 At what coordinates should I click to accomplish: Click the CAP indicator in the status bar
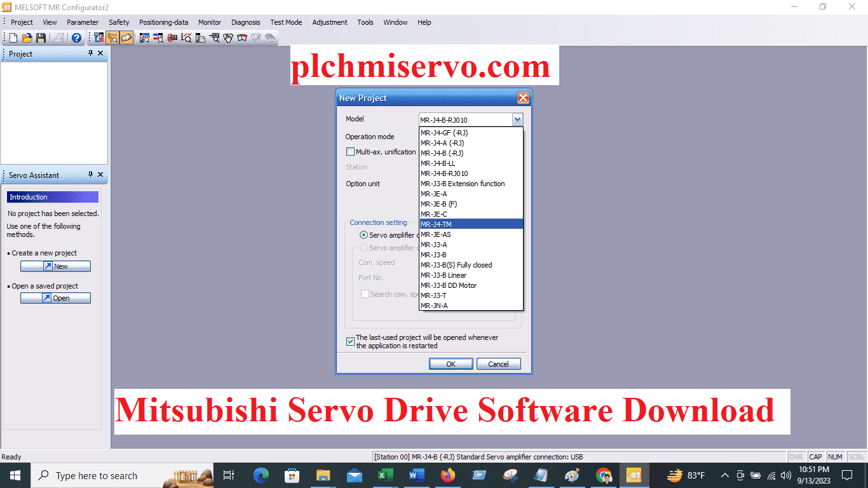[815, 456]
